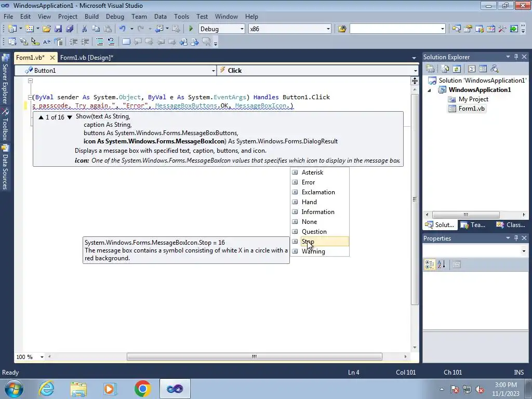Open the Debug menu
The height and width of the screenshot is (399, 532).
point(115,16)
